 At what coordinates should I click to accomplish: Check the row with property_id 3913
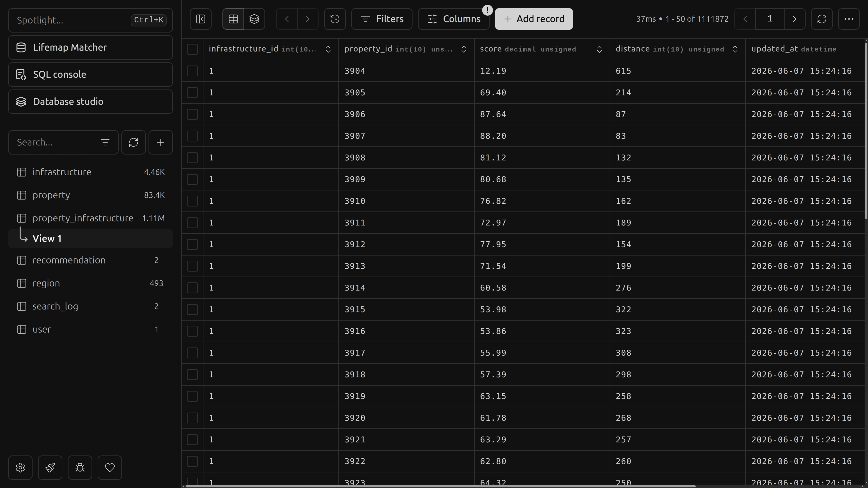[192, 266]
